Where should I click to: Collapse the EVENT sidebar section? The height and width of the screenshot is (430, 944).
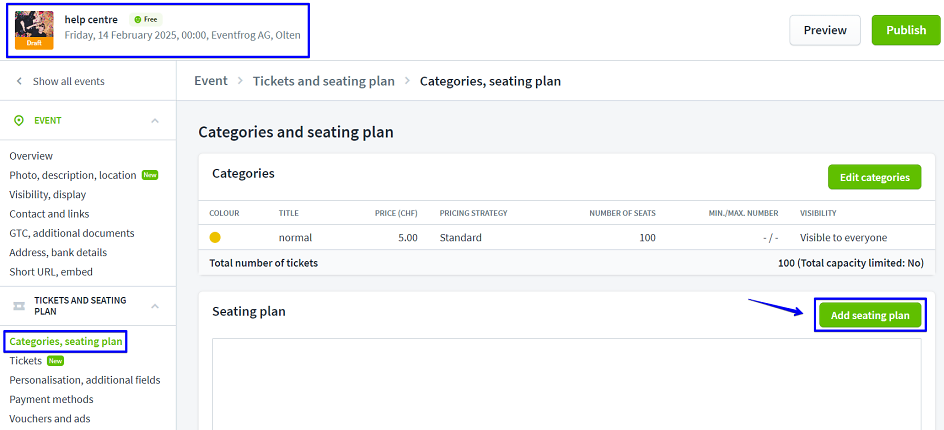click(154, 120)
